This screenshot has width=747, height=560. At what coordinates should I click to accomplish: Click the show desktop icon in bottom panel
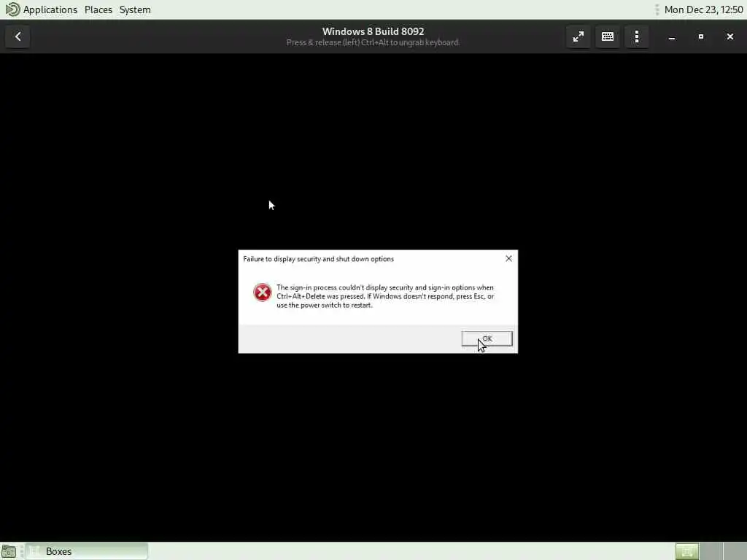[9, 551]
